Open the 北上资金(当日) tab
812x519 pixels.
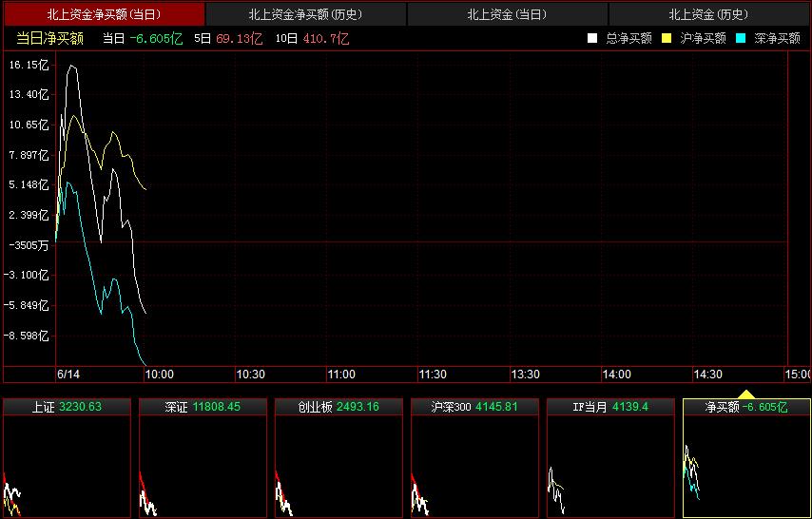point(507,14)
